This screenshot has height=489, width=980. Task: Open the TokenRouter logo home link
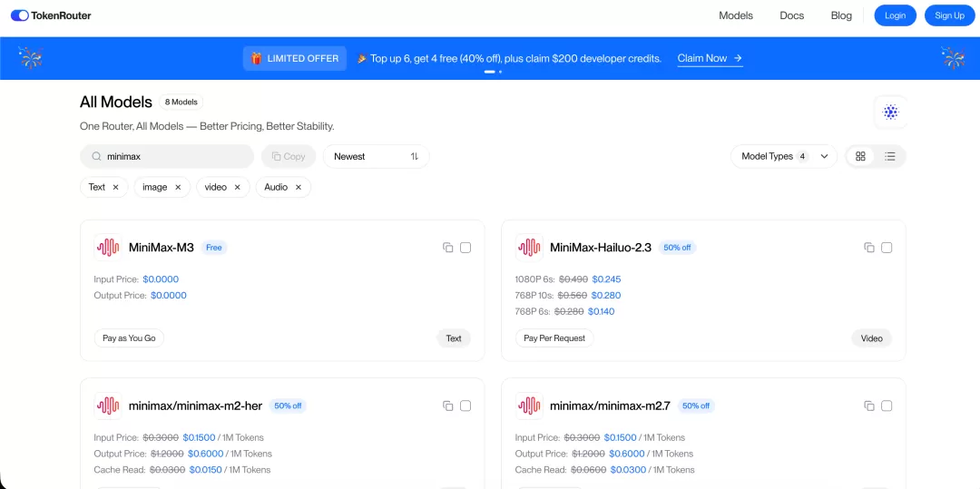(51, 15)
